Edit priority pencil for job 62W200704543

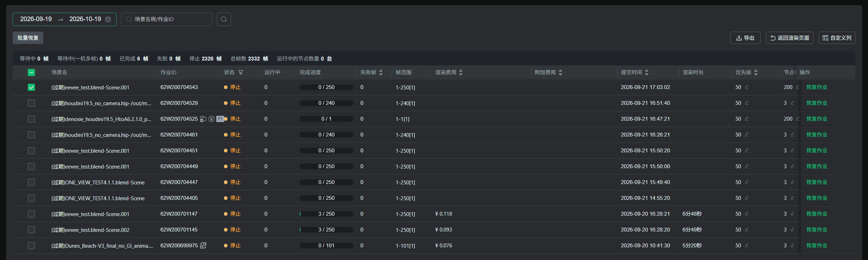(x=747, y=87)
